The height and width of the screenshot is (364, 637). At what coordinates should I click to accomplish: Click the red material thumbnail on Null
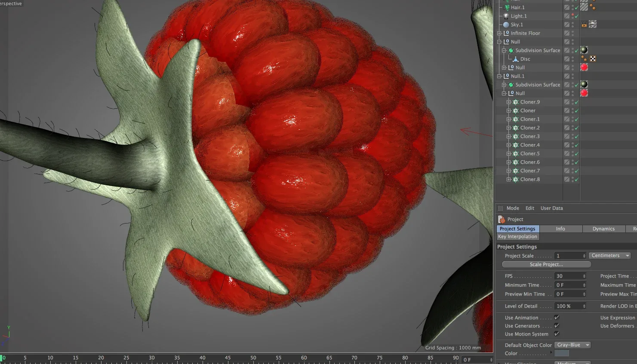tap(583, 67)
